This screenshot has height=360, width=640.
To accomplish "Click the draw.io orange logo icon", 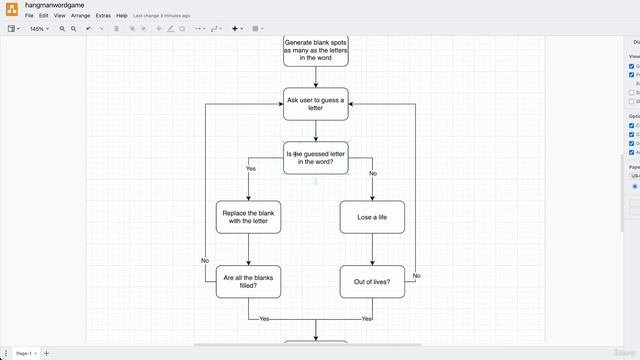I will click(12, 9).
